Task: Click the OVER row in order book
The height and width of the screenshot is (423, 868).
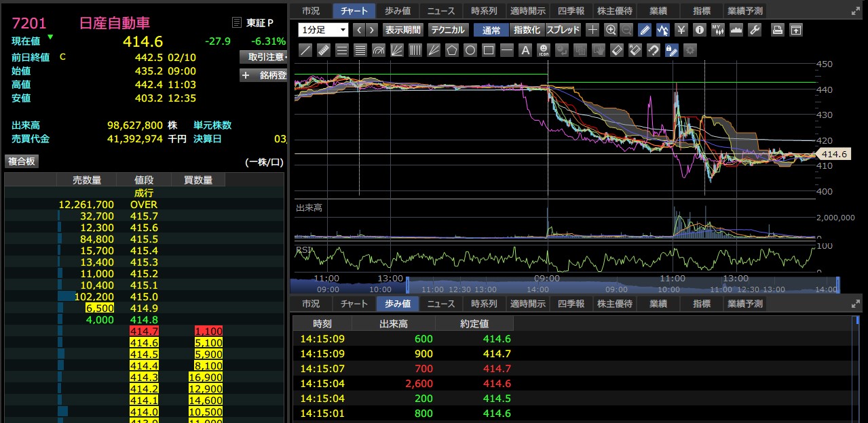Action: pos(144,204)
